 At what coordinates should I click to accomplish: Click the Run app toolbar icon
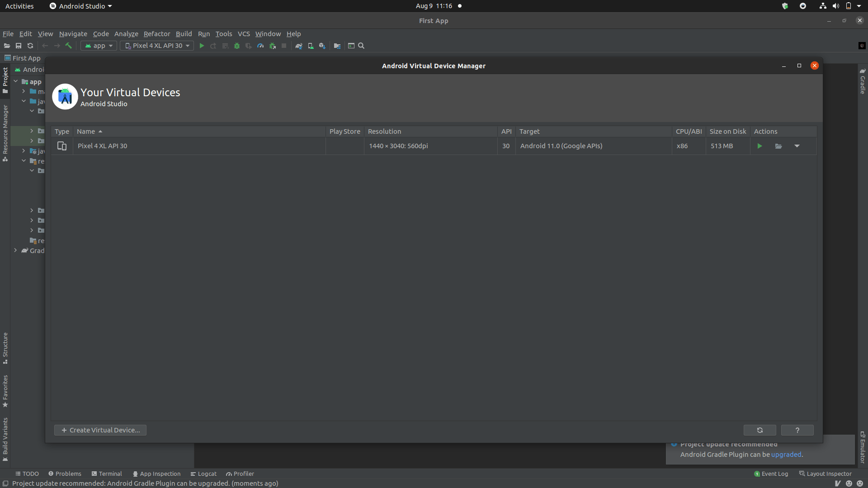point(202,46)
